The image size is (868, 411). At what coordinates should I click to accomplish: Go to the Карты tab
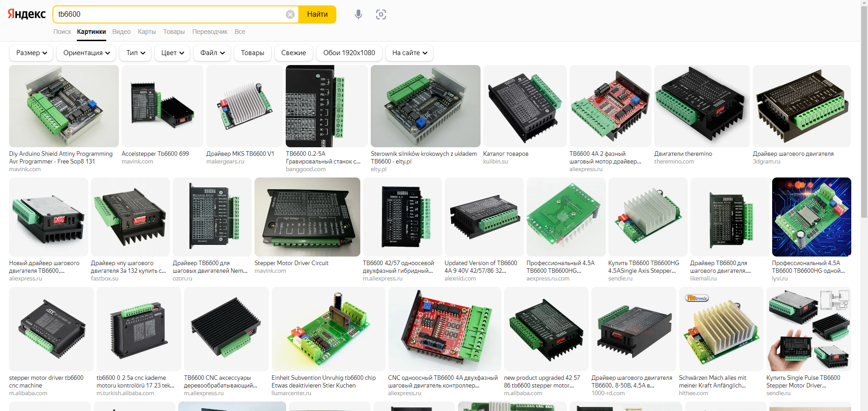[147, 32]
